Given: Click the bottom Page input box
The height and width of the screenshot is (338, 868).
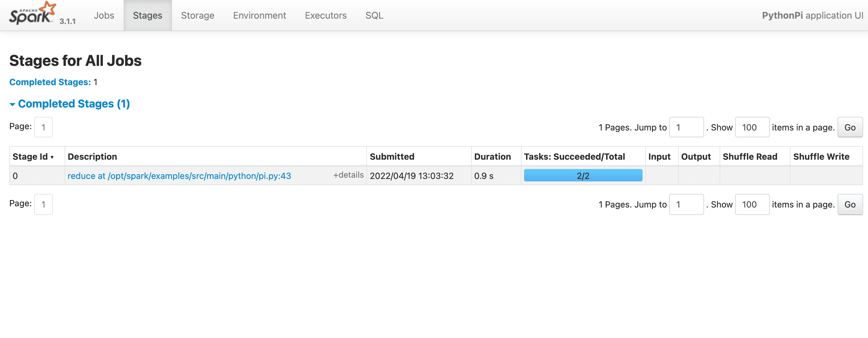Looking at the screenshot, I should 43,204.
